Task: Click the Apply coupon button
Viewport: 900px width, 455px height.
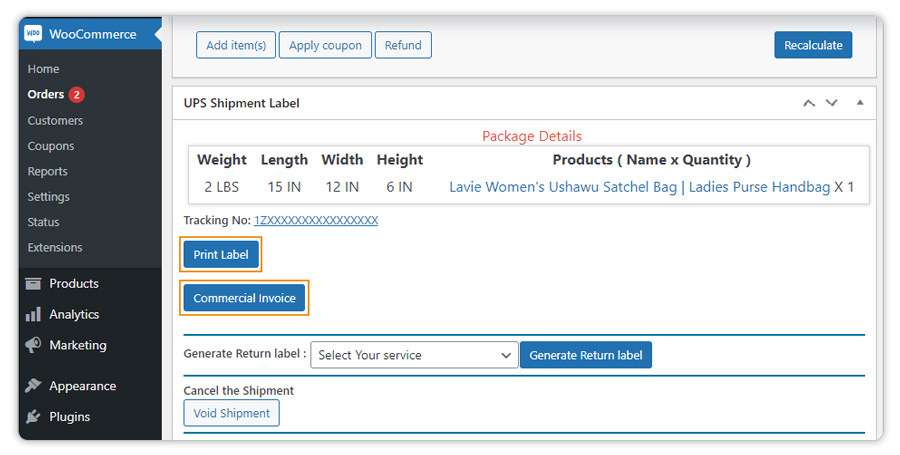Action: point(325,45)
